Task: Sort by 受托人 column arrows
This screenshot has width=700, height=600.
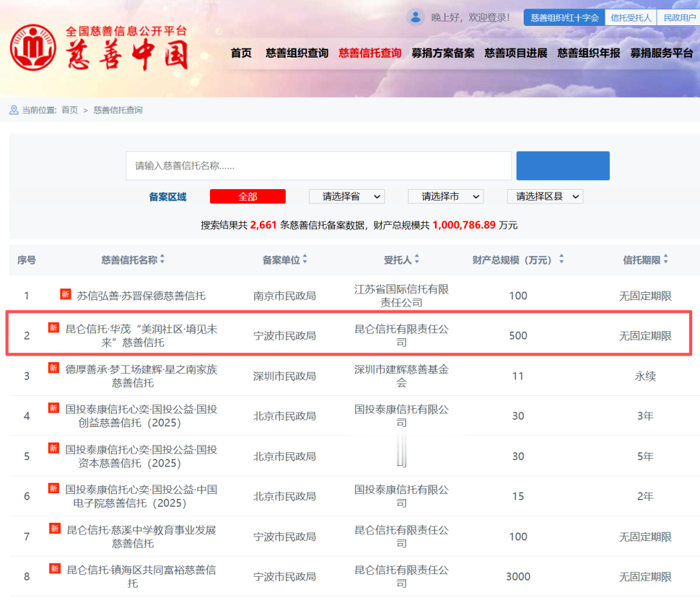Action: (417, 259)
